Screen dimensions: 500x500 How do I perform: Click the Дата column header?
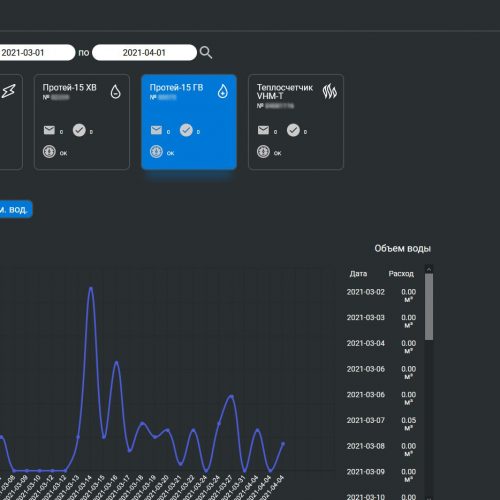[358, 274]
